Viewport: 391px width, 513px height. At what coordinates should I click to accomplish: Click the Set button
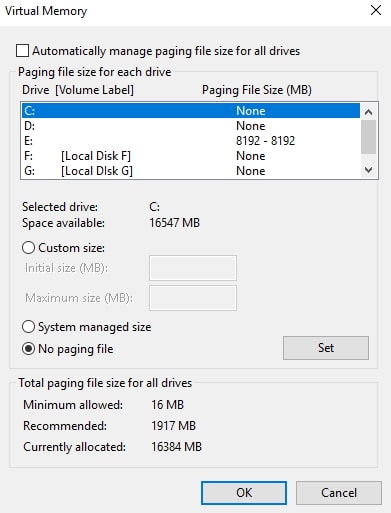pos(326,348)
